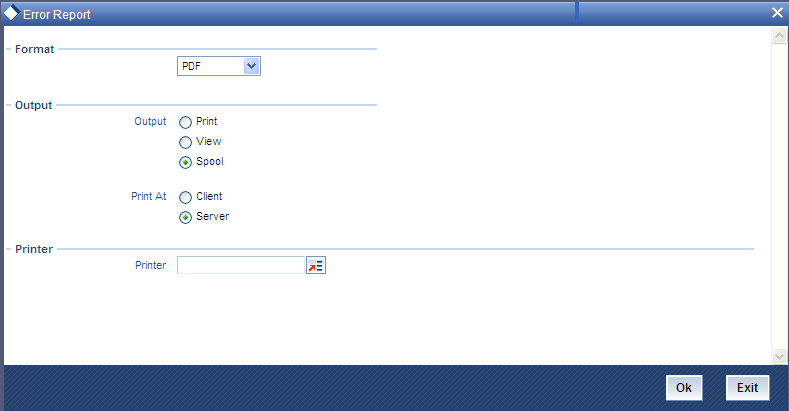The width and height of the screenshot is (789, 411).
Task: Open the printer list-of-values lookup icon
Action: click(x=316, y=265)
